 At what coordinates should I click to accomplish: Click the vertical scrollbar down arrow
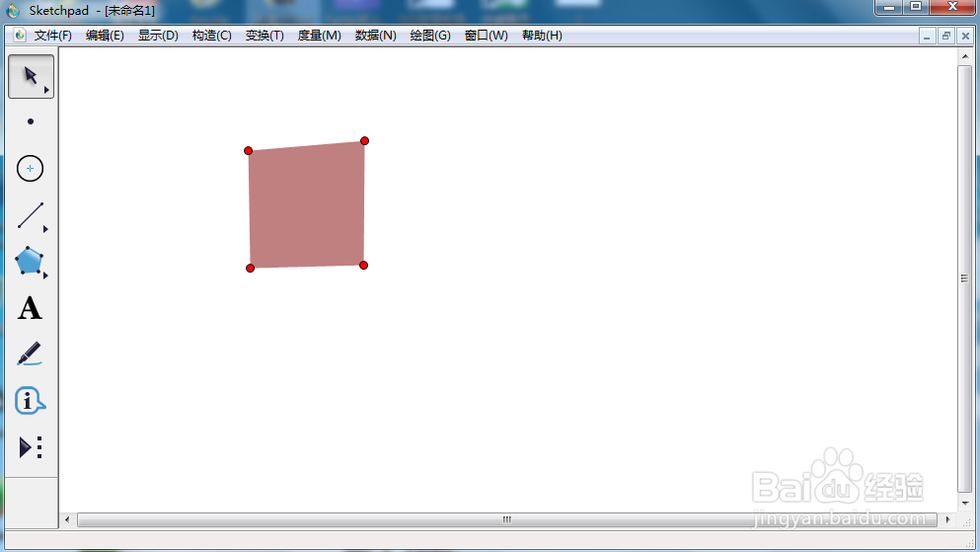click(x=965, y=504)
